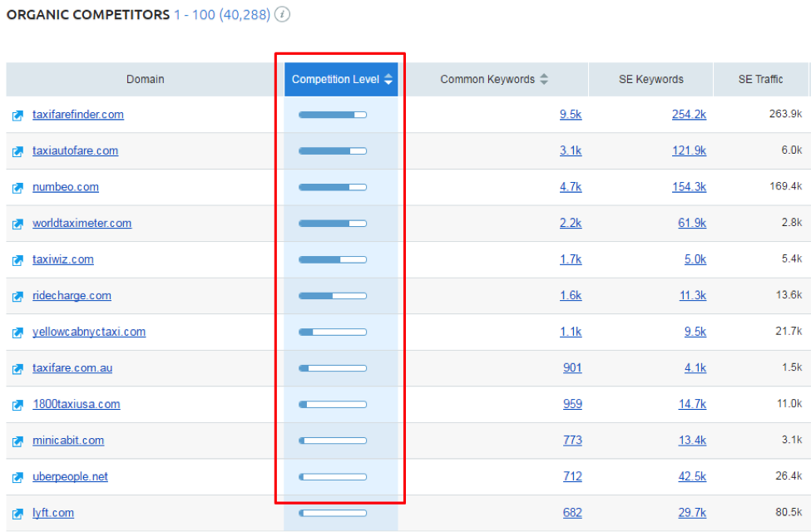The height and width of the screenshot is (532, 811).
Task: Open 2.2k common keywords for worldtaximeter.com
Action: (x=571, y=223)
